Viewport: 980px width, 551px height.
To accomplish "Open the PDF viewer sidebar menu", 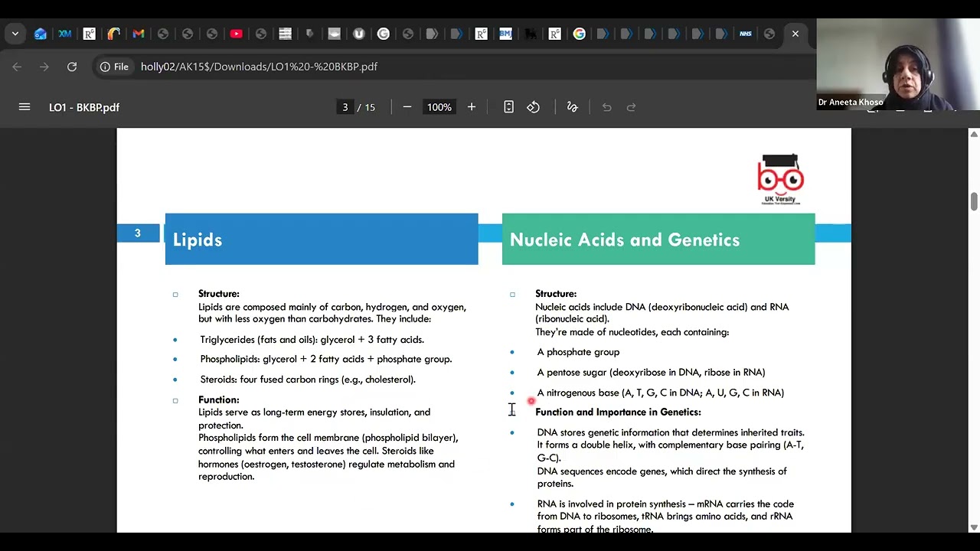I will coord(24,107).
